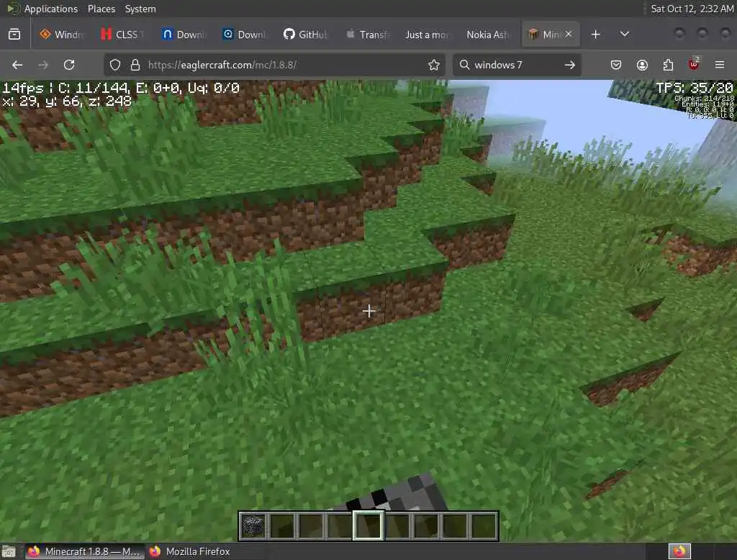Open a new browser tab
The image size is (737, 560).
[595, 35]
